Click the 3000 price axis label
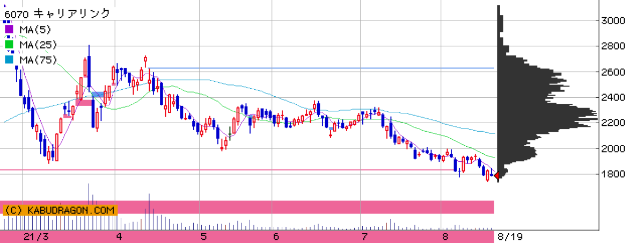This screenshot has height=243, width=644. click(x=614, y=21)
